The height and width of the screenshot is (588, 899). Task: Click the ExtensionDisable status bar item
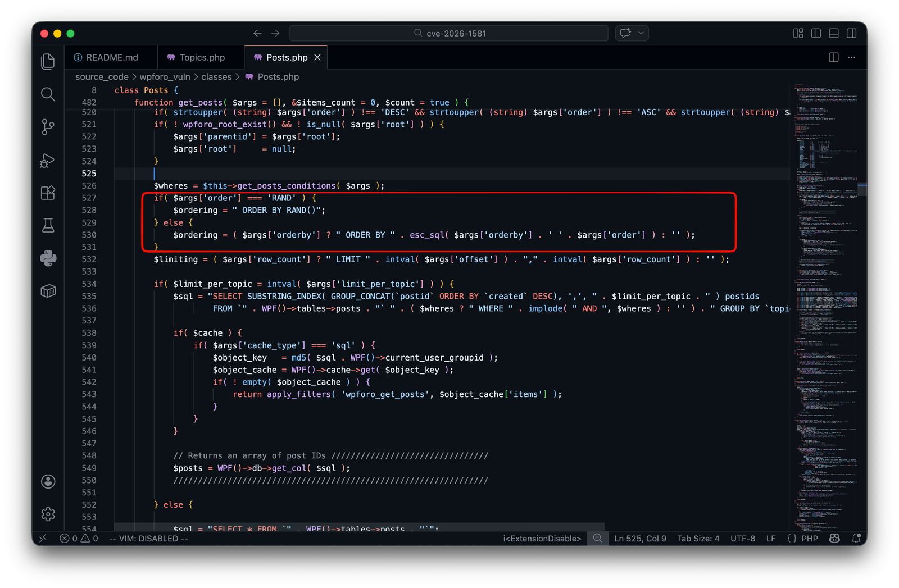click(542, 539)
